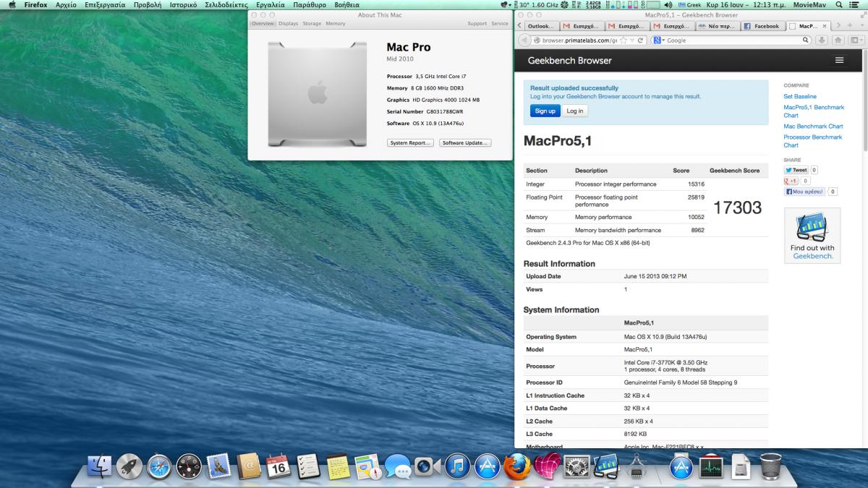Open yellow Notes icon in Dock
The image size is (868, 488).
[338, 466]
